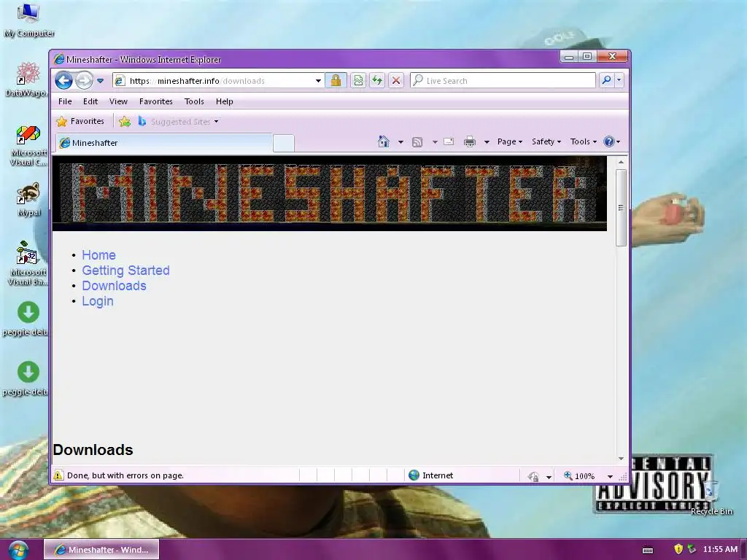Viewport: 747px width, 560px height.
Task: Click the tray security shield icon
Action: tap(678, 549)
